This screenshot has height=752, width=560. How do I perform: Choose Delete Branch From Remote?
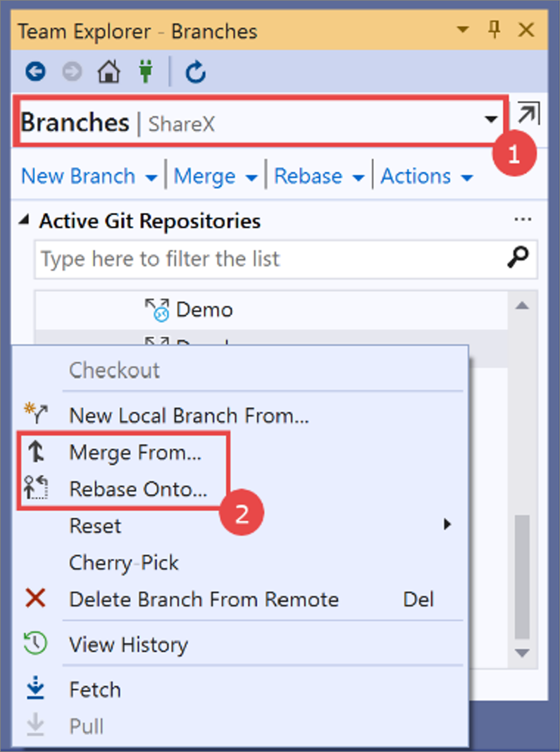pos(204,600)
